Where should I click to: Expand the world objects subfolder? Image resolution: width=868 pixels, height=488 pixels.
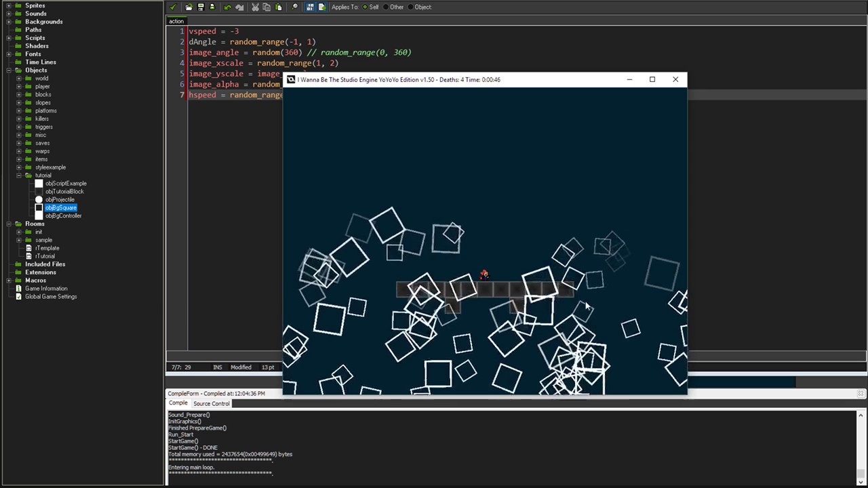tap(19, 79)
